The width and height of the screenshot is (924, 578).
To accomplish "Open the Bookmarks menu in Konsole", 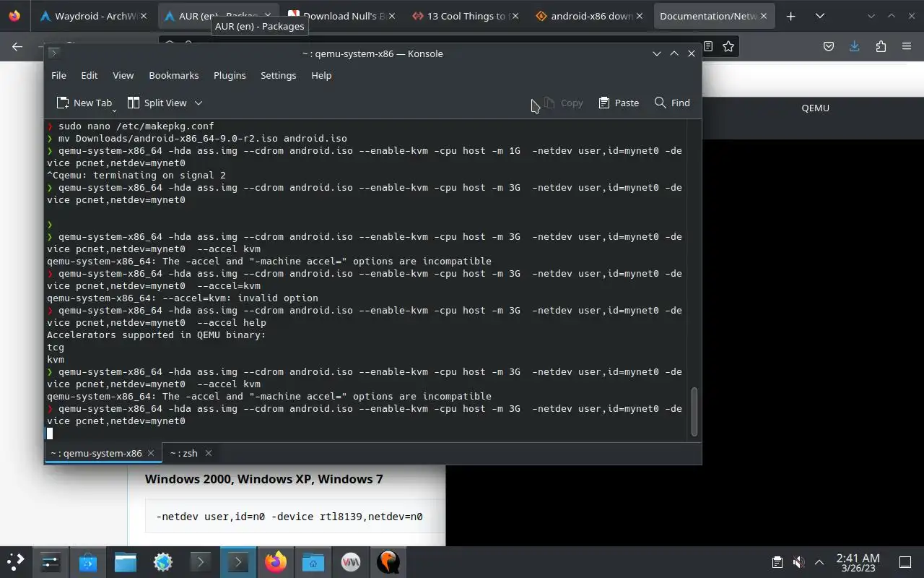I will pos(173,75).
